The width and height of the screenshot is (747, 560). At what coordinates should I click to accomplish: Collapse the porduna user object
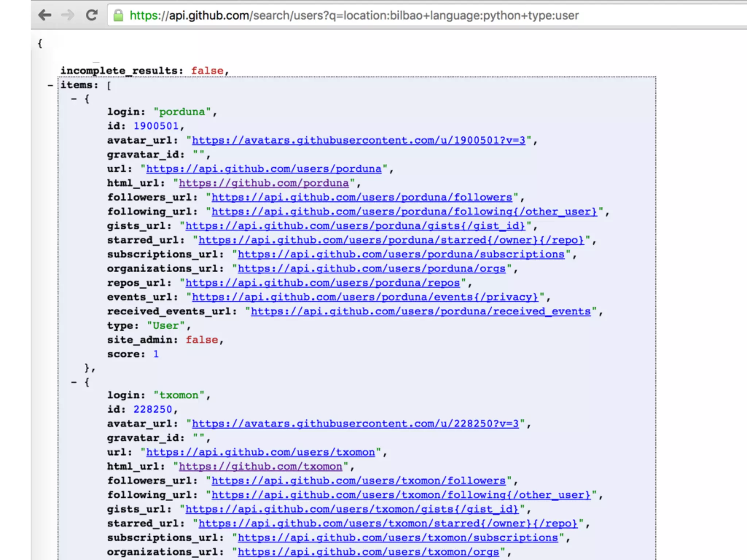tap(74, 99)
